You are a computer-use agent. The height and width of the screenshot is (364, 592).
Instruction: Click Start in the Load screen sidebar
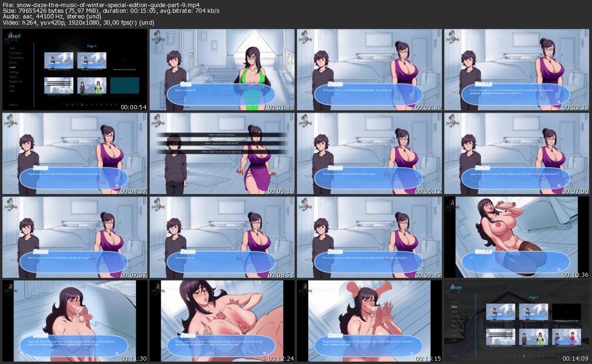[x=12, y=48]
